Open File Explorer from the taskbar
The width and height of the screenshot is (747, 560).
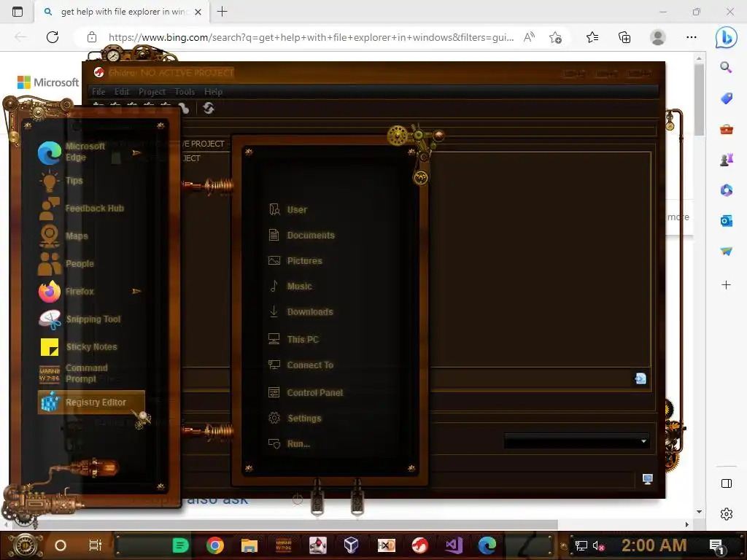point(249,545)
